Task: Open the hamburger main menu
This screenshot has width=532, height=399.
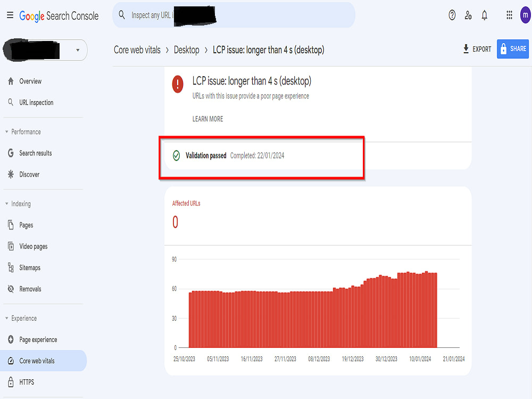Action: [x=10, y=15]
